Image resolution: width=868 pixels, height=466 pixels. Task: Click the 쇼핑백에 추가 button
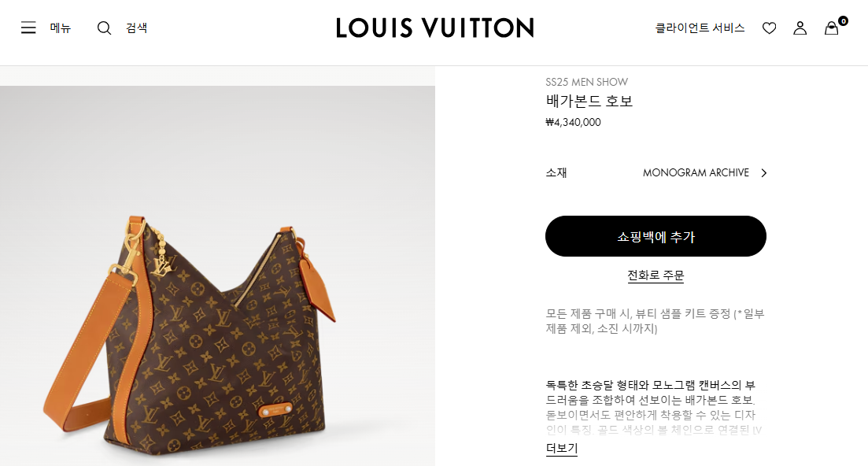(x=656, y=236)
